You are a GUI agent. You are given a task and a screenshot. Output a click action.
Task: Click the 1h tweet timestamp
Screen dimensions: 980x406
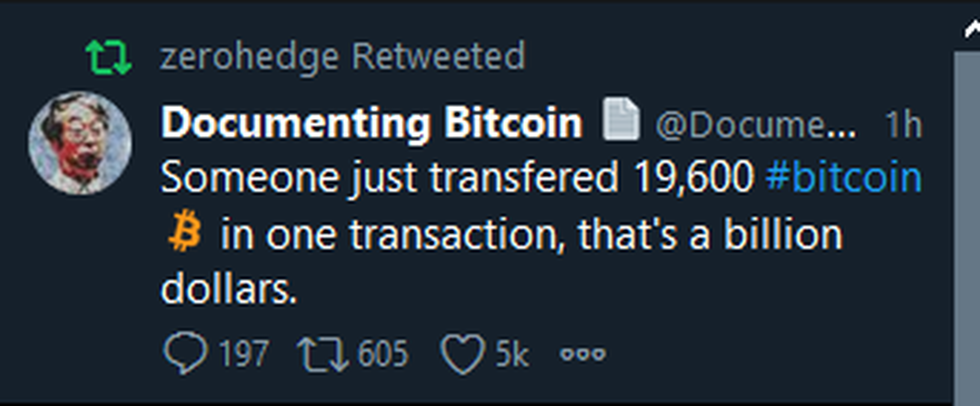(903, 124)
